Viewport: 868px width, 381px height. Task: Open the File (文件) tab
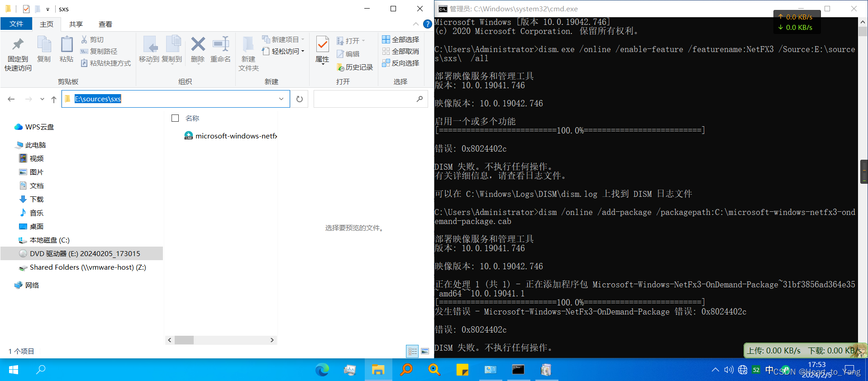pyautogui.click(x=16, y=24)
